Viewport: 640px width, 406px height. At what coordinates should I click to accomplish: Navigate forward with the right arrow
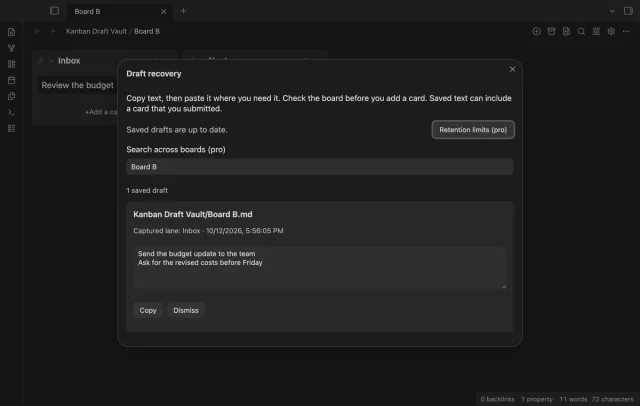(x=52, y=31)
